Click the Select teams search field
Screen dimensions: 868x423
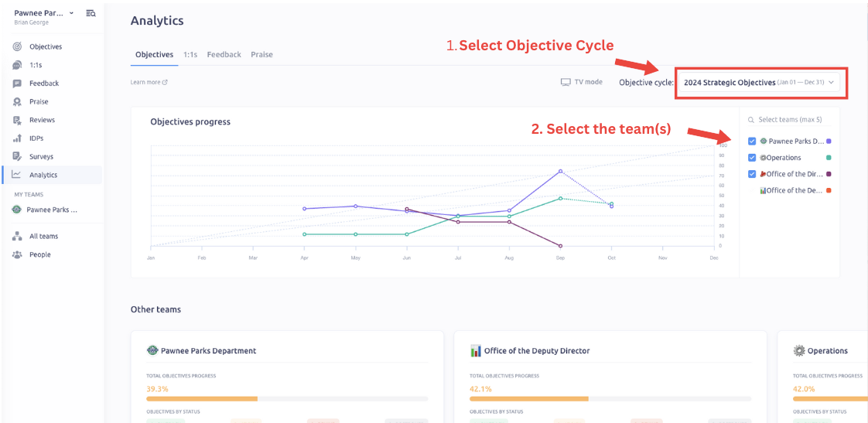point(789,120)
